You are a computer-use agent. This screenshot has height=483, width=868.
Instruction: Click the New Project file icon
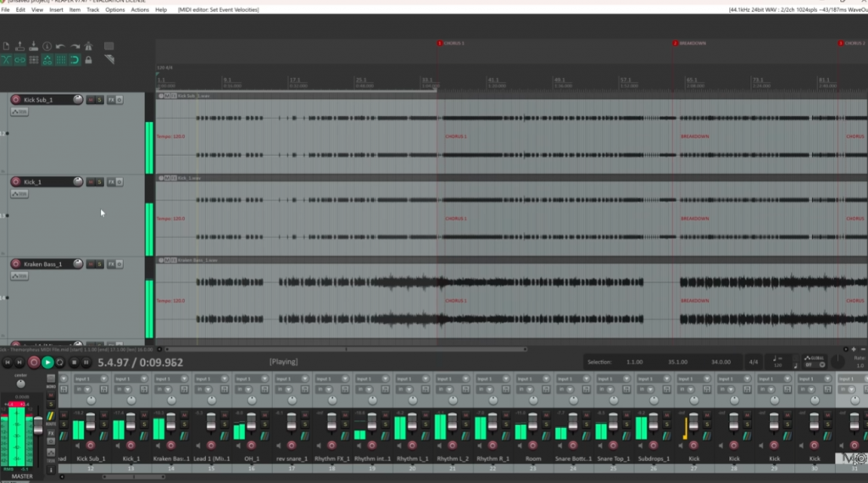tap(6, 47)
